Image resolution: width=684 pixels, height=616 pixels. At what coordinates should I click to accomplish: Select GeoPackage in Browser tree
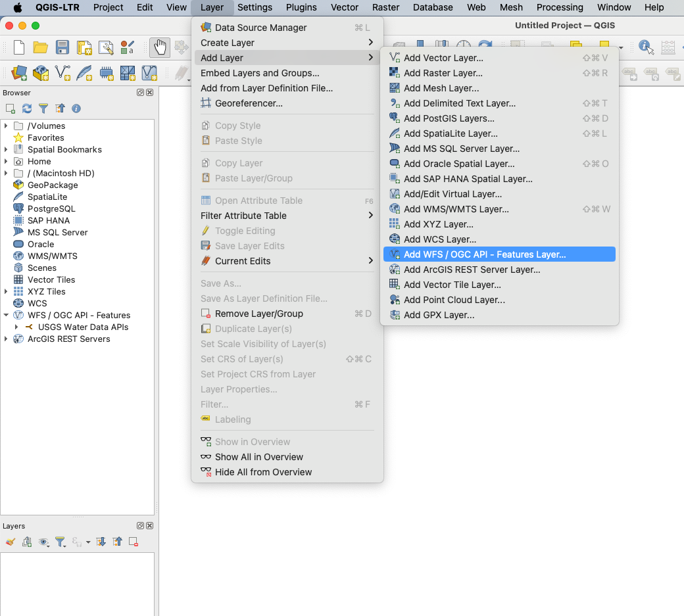(53, 185)
